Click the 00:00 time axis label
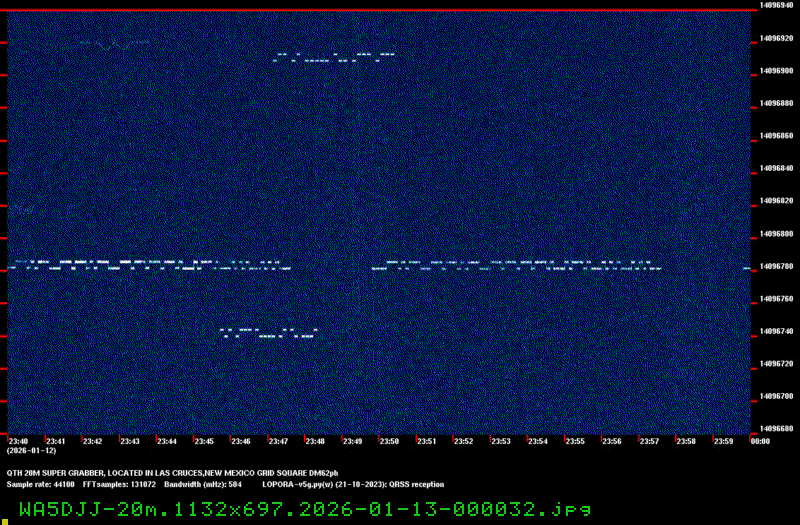 [760, 441]
